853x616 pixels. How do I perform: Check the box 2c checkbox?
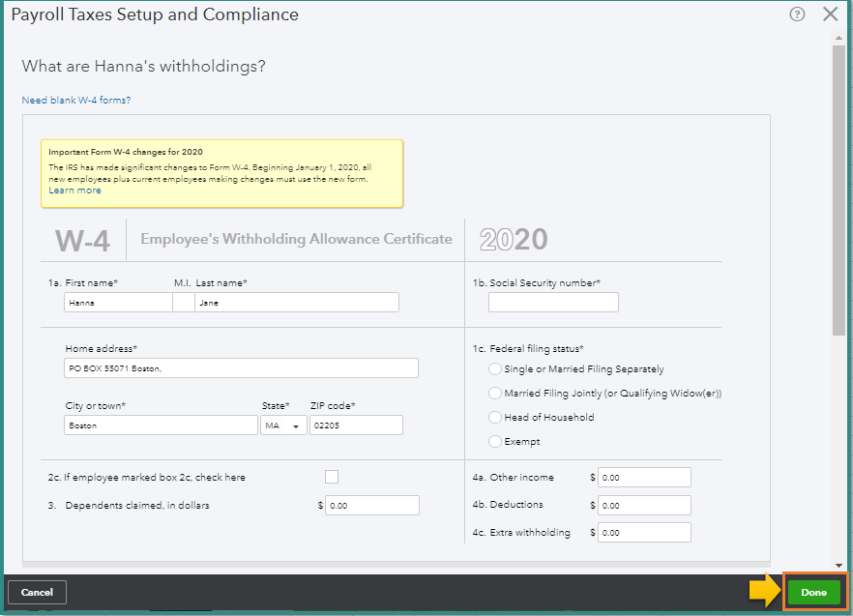(x=332, y=477)
